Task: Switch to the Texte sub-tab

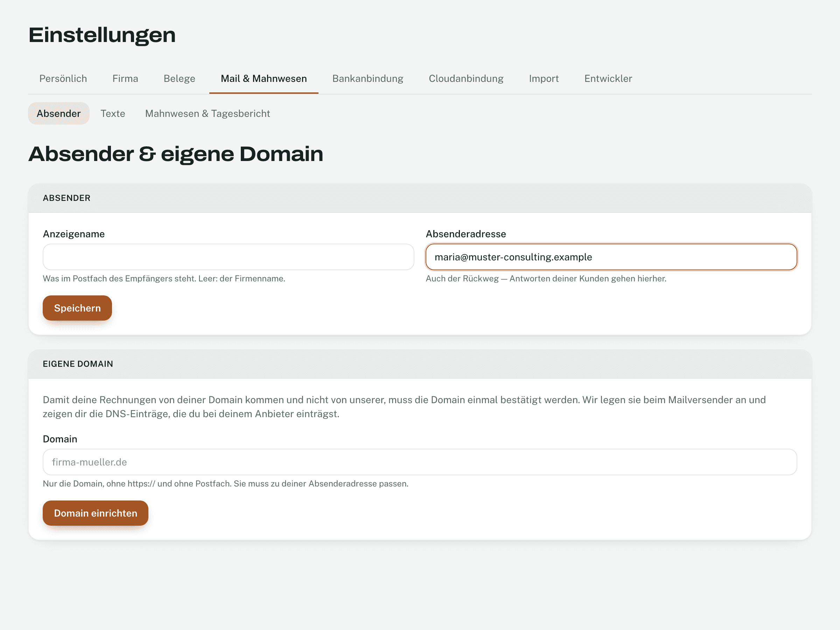Action: click(113, 113)
